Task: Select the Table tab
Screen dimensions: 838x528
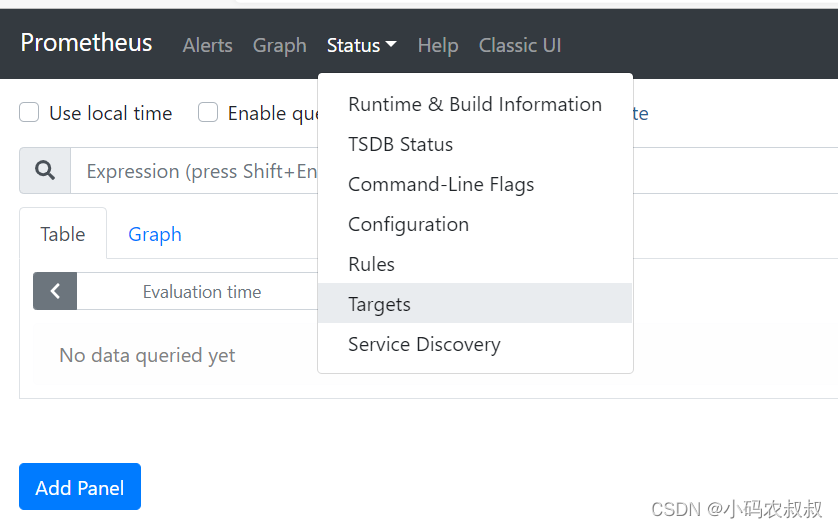Action: click(62, 234)
